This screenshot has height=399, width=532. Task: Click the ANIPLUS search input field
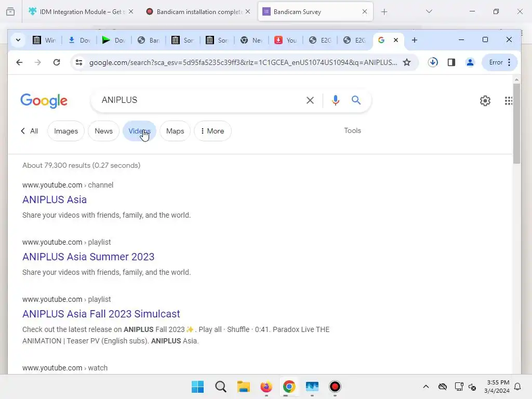pos(200,100)
